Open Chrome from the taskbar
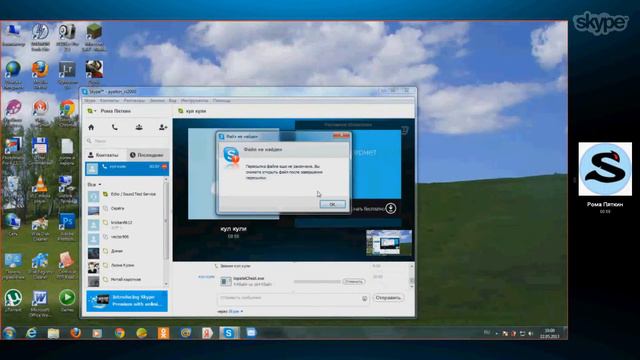 click(x=120, y=333)
